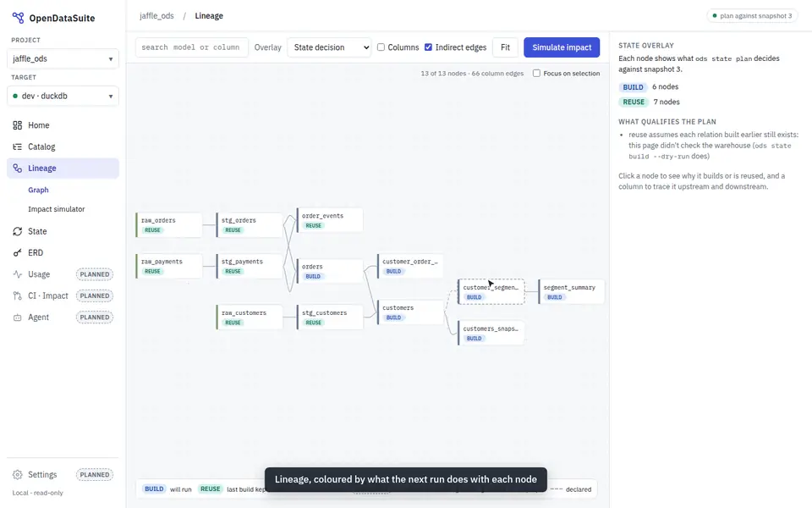Enable Focus on selection checkbox
812x508 pixels.
click(x=536, y=73)
